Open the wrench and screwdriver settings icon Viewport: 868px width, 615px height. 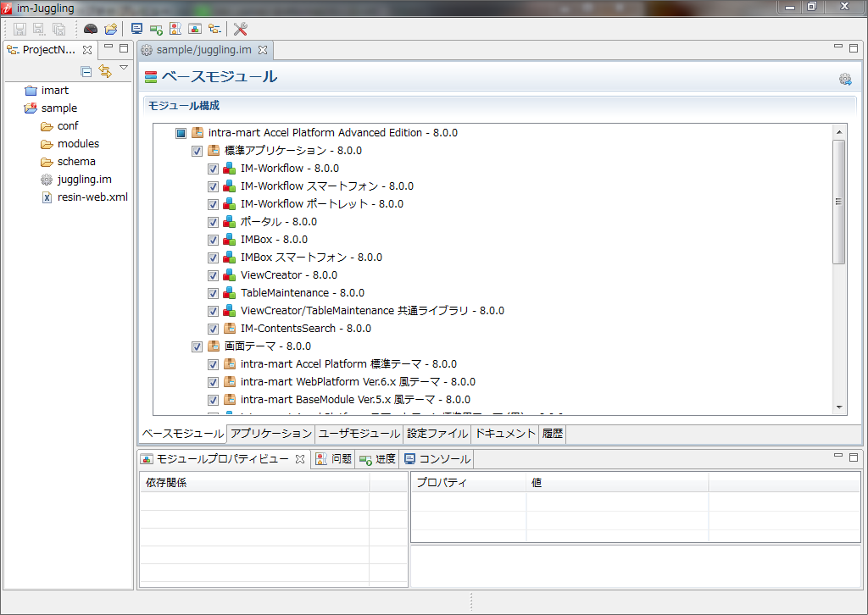click(240, 29)
